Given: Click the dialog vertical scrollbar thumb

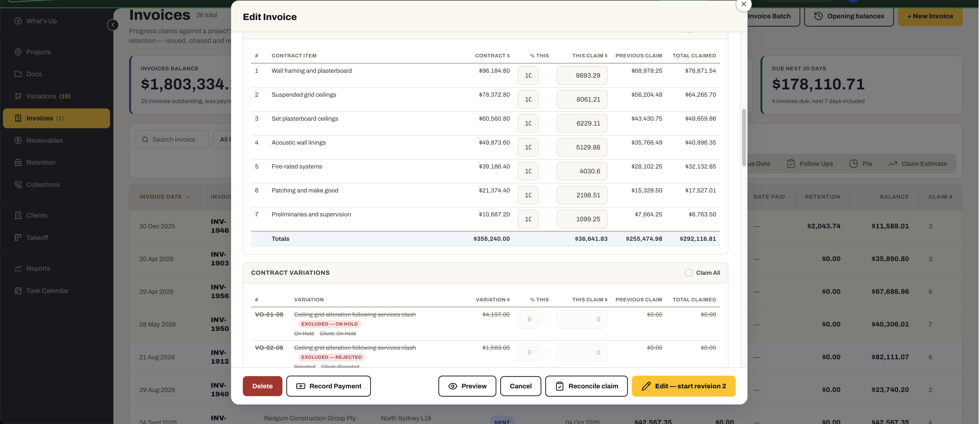Looking at the screenshot, I should click(744, 138).
